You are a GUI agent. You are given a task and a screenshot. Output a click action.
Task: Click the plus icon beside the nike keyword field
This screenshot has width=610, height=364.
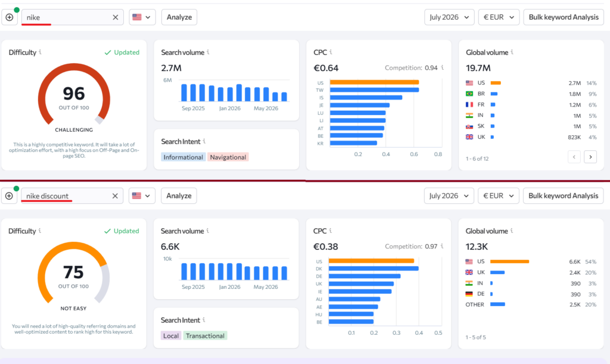10,17
